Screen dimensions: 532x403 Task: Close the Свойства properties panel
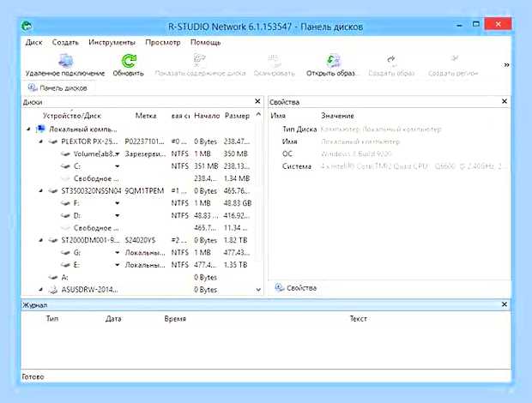point(505,101)
